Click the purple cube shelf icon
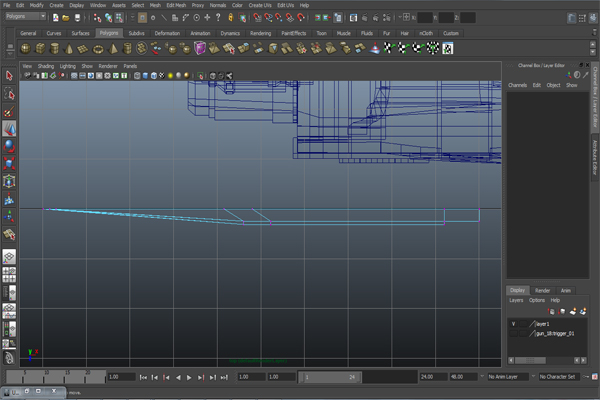The height and width of the screenshot is (400, 600). click(200, 49)
